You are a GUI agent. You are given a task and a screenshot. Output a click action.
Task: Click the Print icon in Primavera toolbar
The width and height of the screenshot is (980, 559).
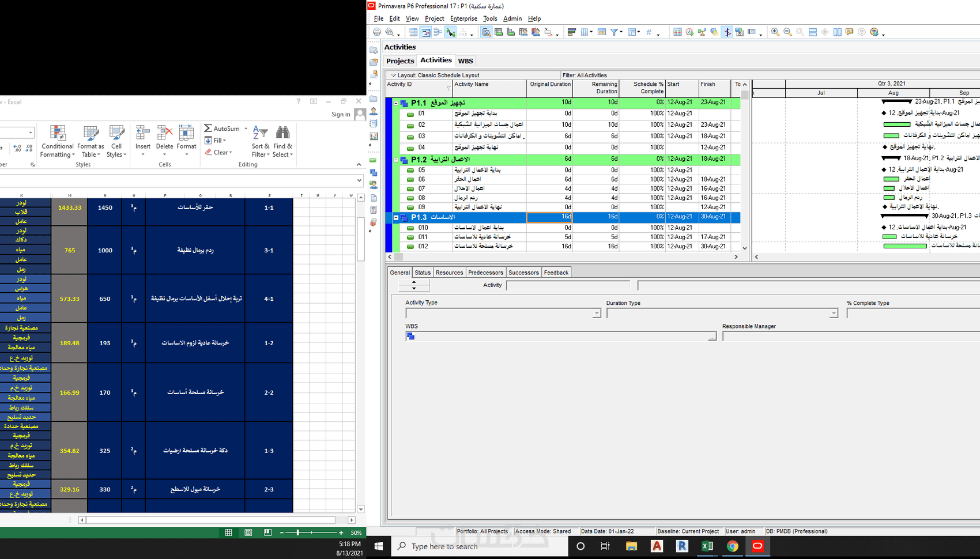pos(377,32)
